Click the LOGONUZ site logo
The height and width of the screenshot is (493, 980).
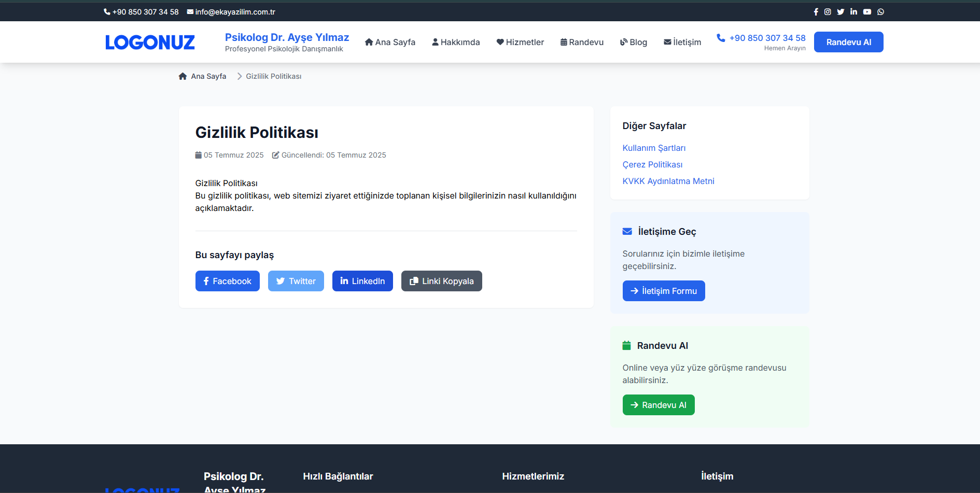[x=150, y=42]
